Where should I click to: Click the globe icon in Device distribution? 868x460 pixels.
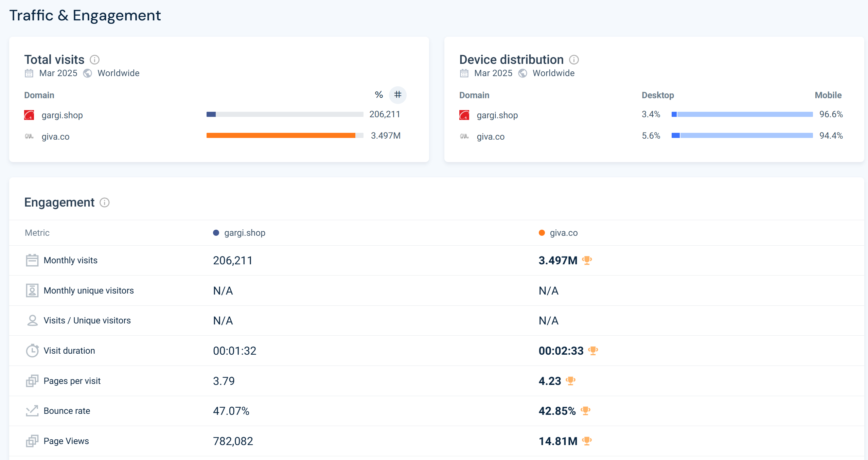522,73
